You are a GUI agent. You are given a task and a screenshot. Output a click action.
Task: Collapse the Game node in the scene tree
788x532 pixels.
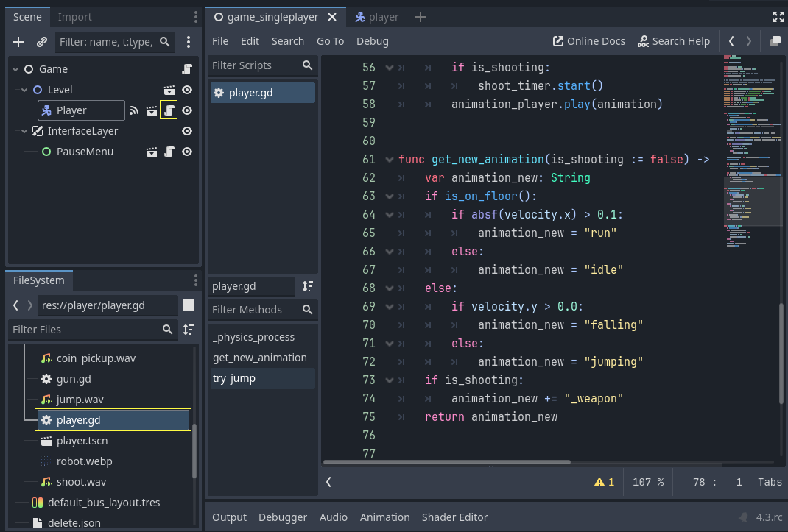(15, 68)
